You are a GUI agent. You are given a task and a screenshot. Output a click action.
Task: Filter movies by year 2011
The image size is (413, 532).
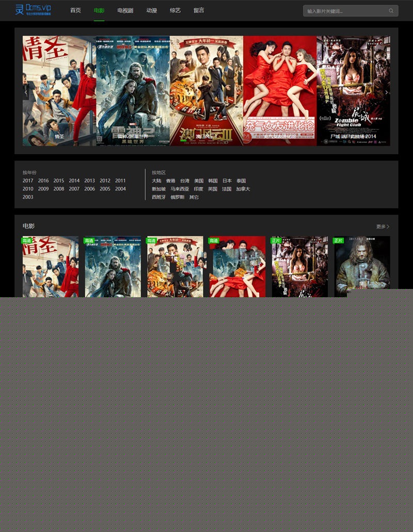[x=120, y=181]
